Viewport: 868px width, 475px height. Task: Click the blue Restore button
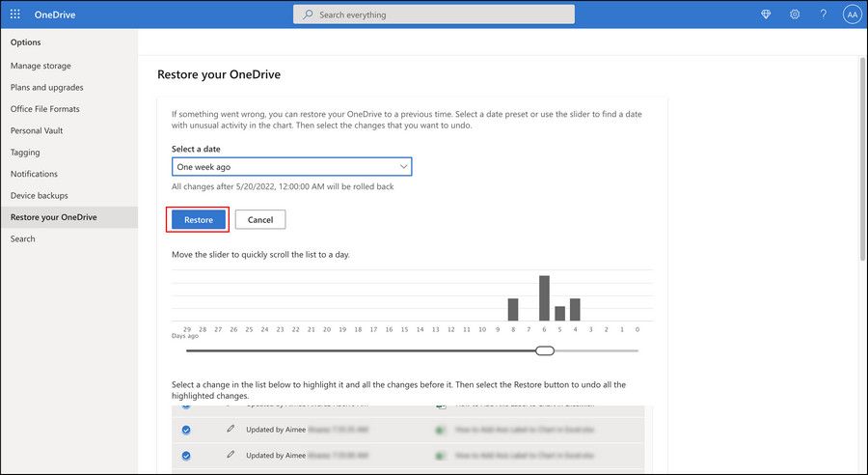pos(198,219)
